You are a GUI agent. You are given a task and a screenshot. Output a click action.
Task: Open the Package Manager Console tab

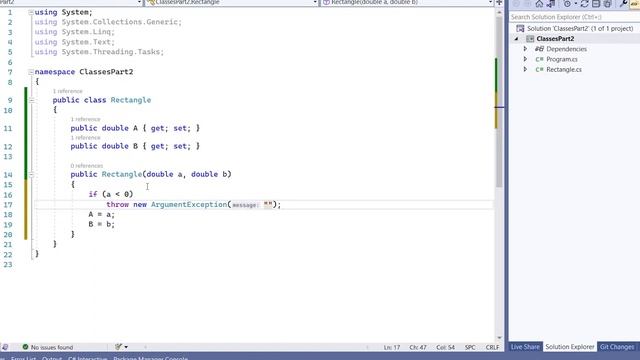[x=151, y=358]
